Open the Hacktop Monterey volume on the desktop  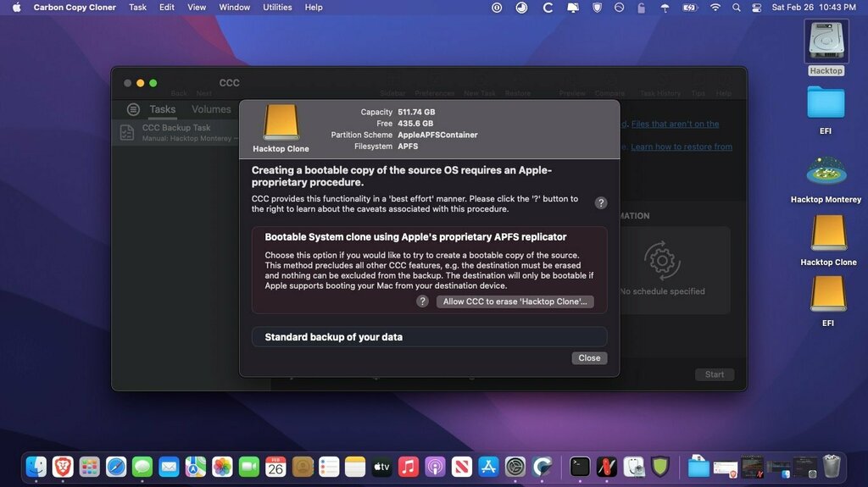pyautogui.click(x=826, y=172)
